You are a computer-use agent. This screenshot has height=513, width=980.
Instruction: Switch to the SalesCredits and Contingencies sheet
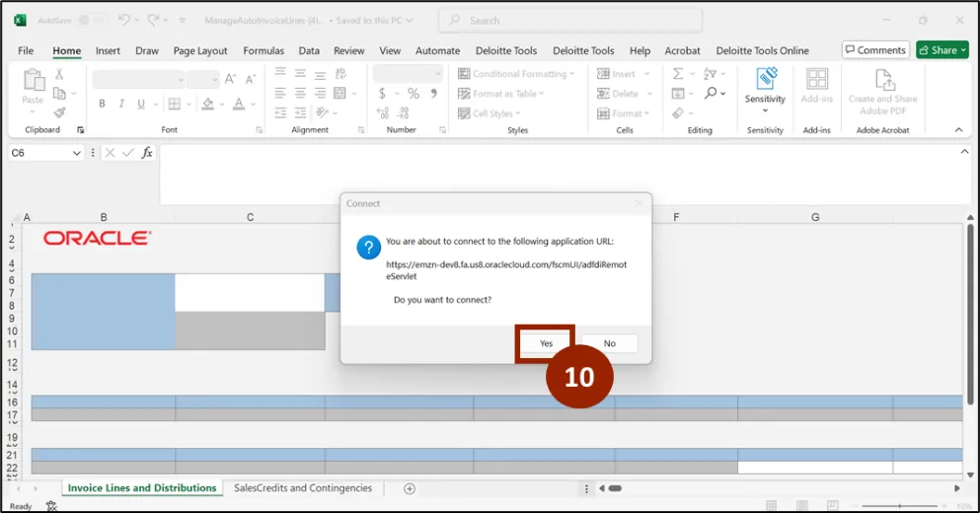point(302,488)
